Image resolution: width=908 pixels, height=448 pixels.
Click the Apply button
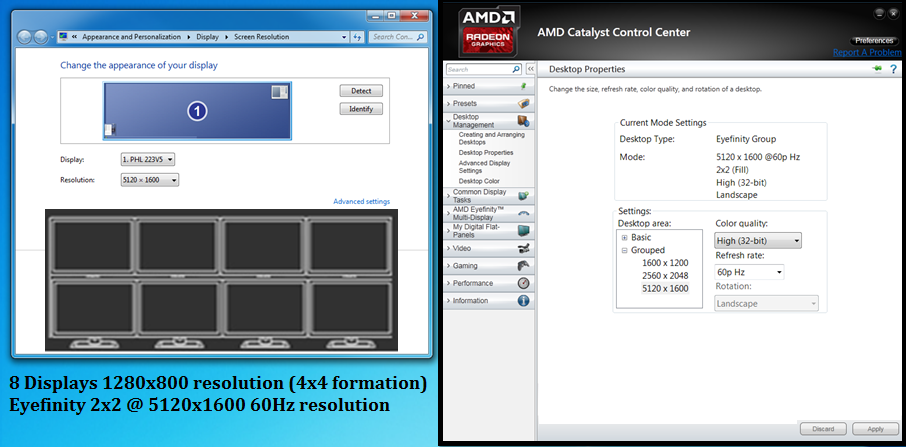pyautogui.click(x=875, y=429)
